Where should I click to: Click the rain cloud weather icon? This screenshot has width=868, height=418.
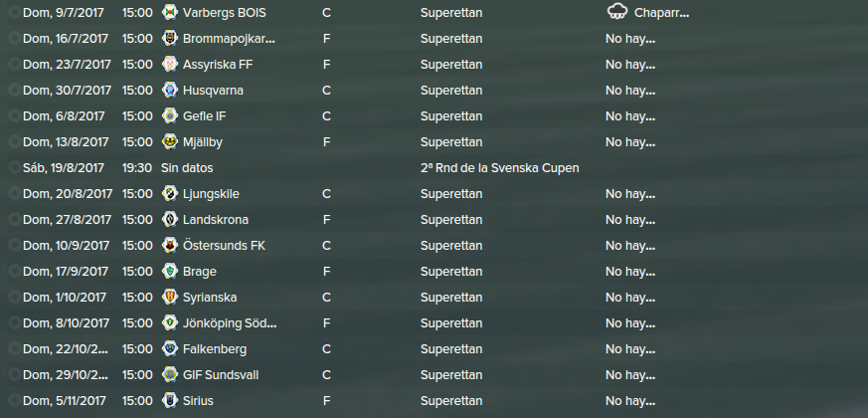tap(616, 12)
